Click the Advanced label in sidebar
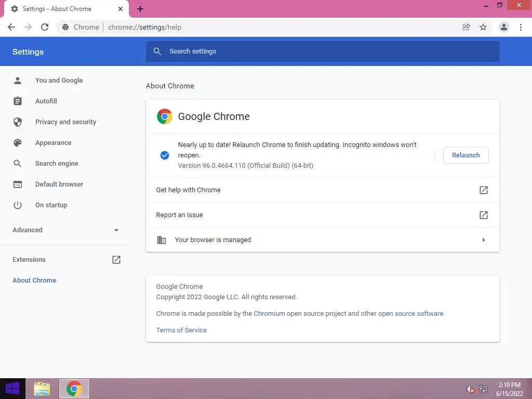532x399 pixels. coord(28,230)
